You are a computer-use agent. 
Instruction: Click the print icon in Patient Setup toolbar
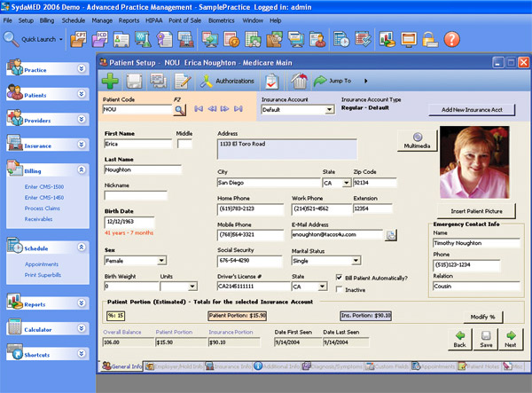(x=160, y=81)
